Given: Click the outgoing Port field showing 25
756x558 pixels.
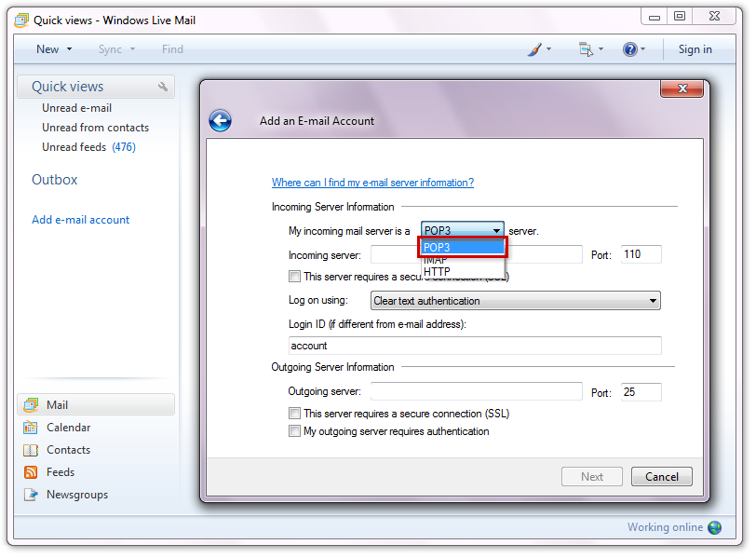Looking at the screenshot, I should (x=641, y=391).
